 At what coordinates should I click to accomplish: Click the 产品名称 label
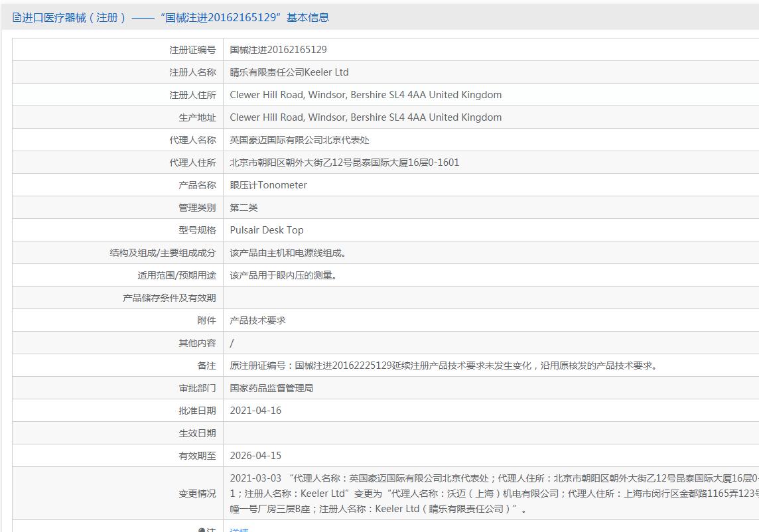197,185
